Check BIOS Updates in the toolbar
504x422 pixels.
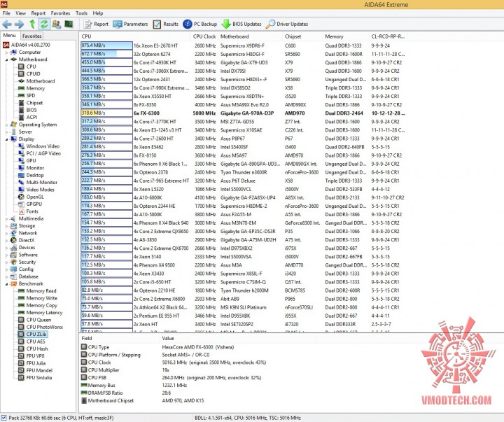pyautogui.click(x=241, y=24)
